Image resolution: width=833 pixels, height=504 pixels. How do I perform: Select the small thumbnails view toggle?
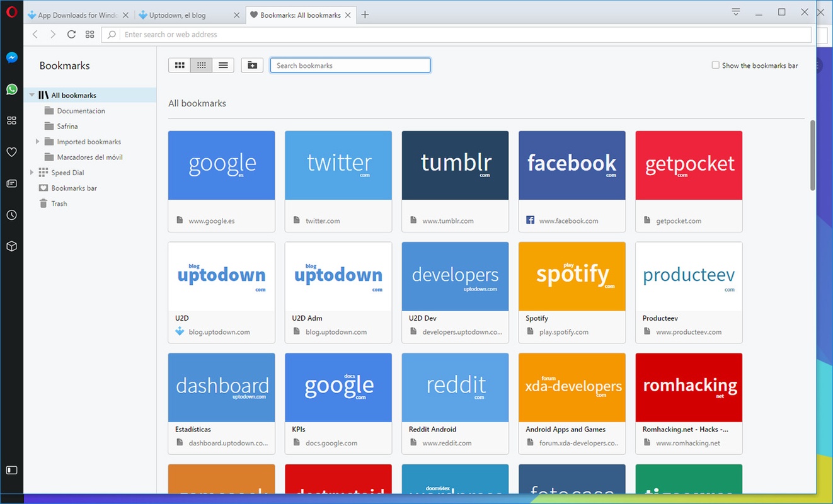pos(202,65)
